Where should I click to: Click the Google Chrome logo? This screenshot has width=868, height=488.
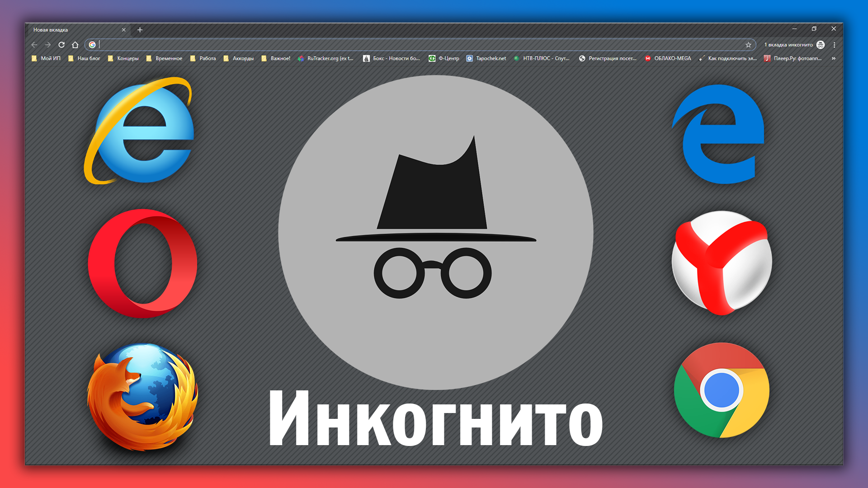(x=722, y=390)
